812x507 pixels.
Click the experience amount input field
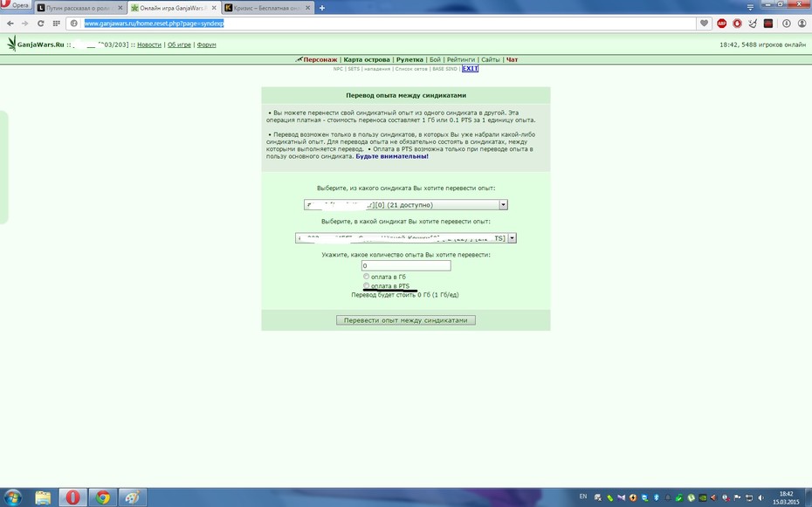pyautogui.click(x=406, y=265)
